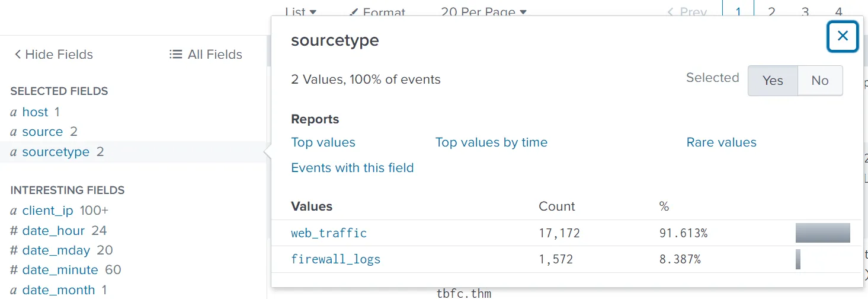Click the 91.613% percentage value
The image size is (868, 299).
click(x=683, y=233)
